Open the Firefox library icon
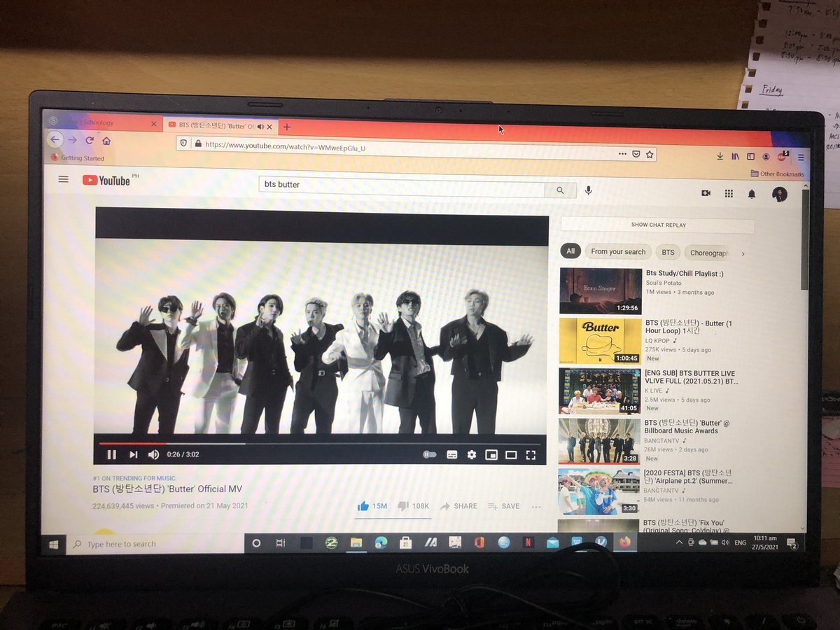The image size is (840, 630). (x=736, y=157)
